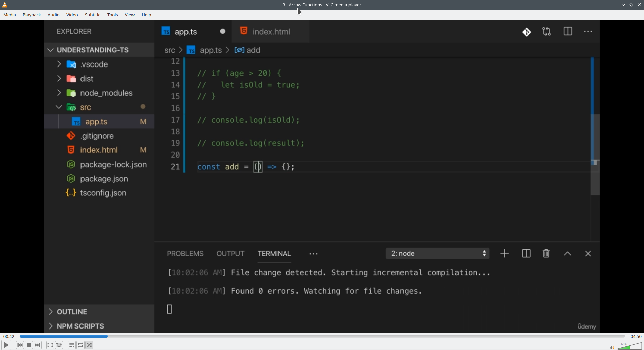Show the VLC playlist

pyautogui.click(x=71, y=345)
